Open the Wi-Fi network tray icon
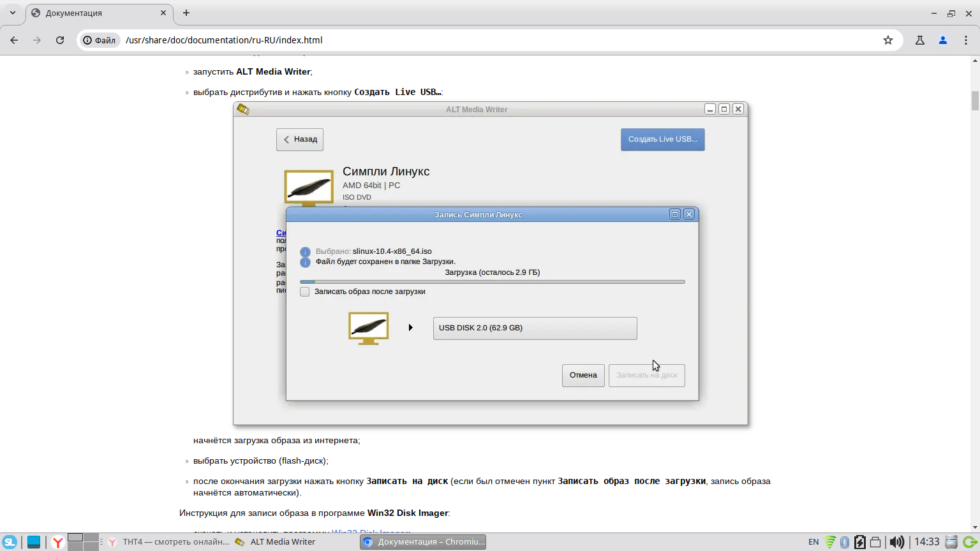This screenshot has height=551, width=980. point(829,542)
